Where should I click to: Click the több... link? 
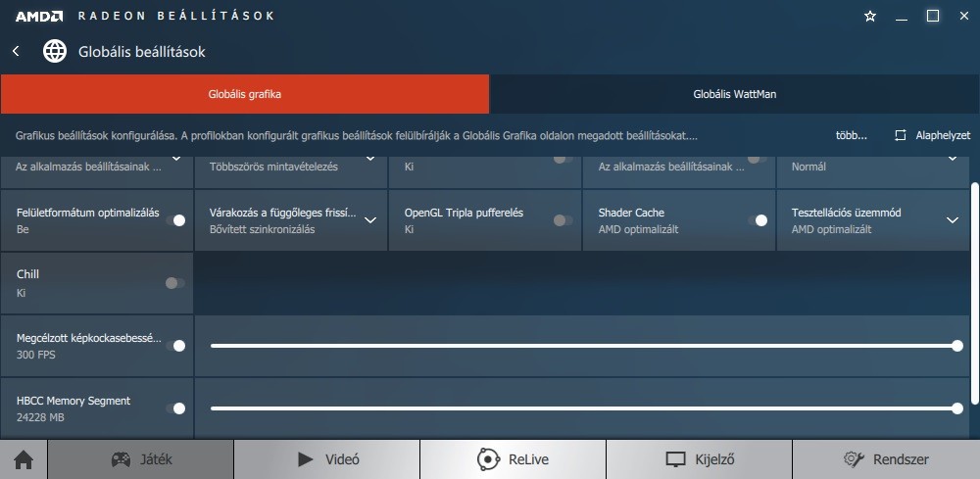click(x=852, y=135)
